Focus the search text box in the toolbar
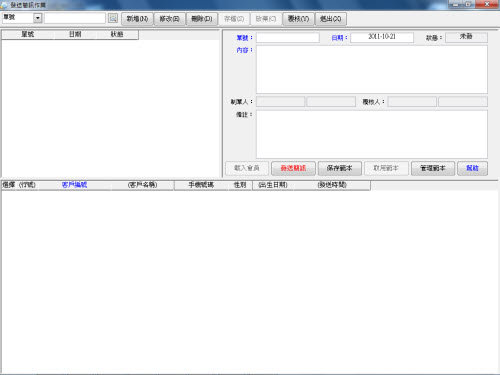500x375 pixels. 75,18
